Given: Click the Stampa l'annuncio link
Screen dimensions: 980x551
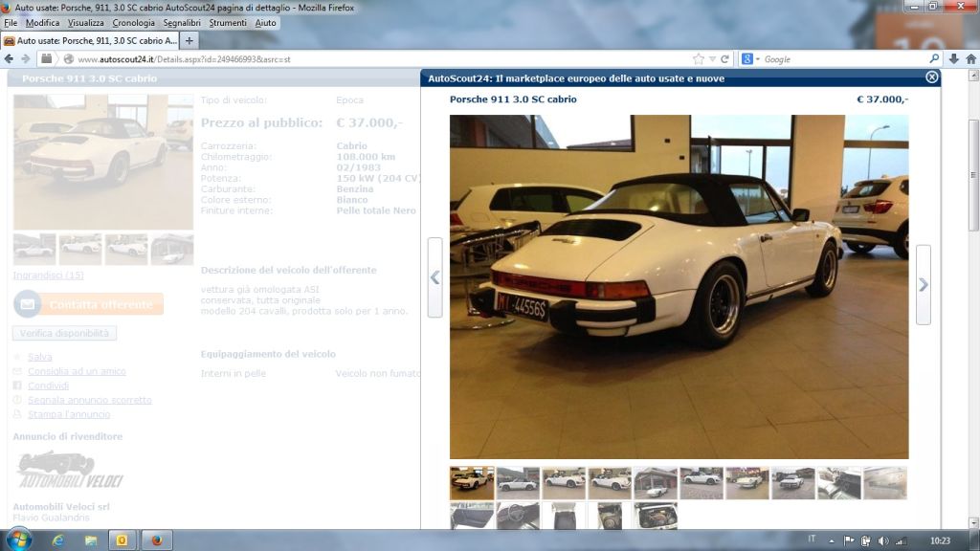Looking at the screenshot, I should click(69, 414).
